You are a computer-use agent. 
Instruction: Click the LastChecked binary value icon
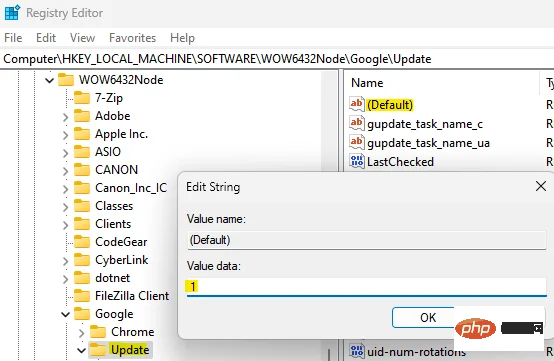(x=356, y=161)
